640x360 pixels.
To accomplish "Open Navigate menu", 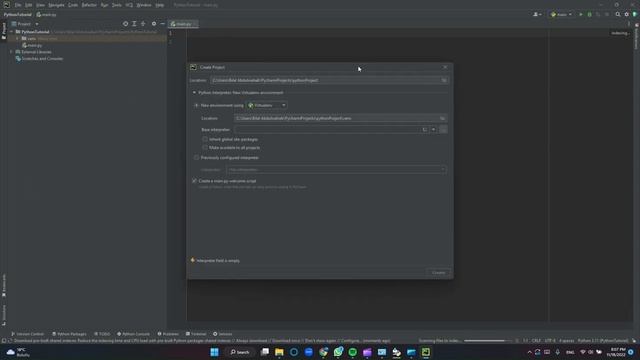I will pos(56,5).
